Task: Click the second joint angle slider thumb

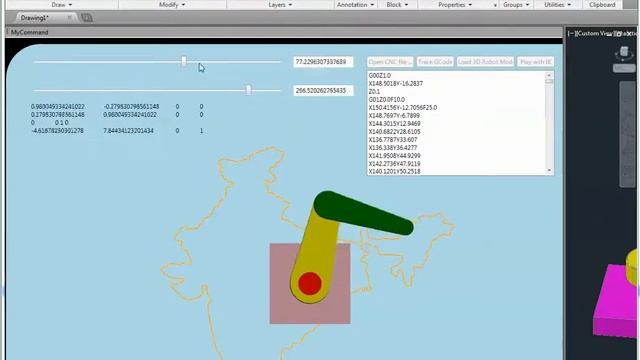Action: coord(248,90)
